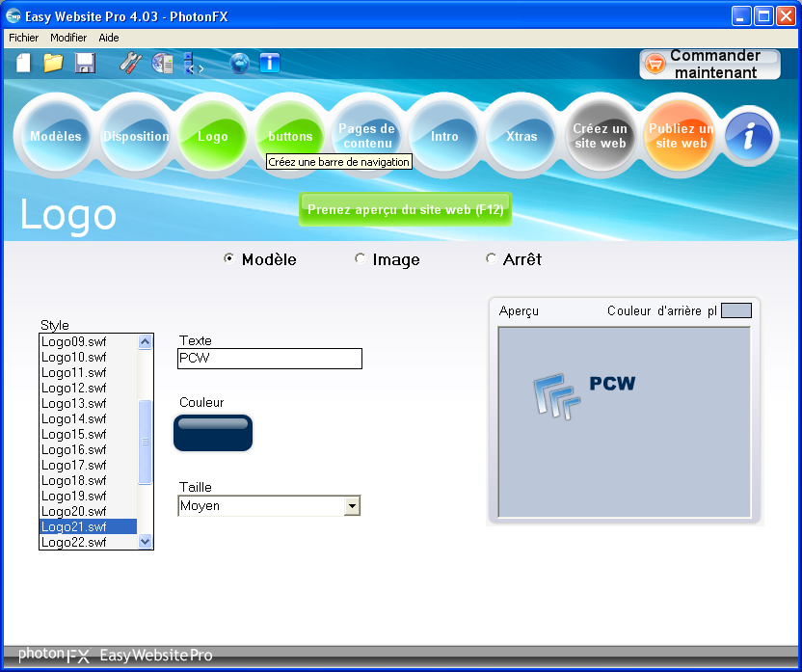The width and height of the screenshot is (802, 672).
Task: Click the globe with server toolbar icon
Action: click(163, 64)
